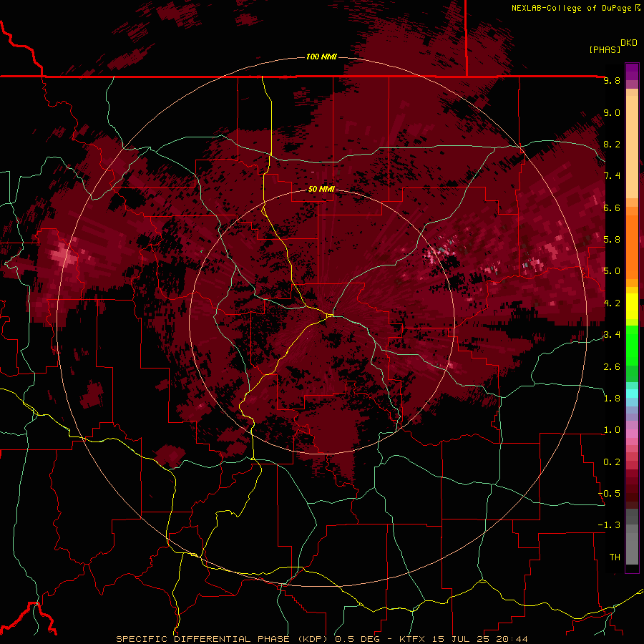Click the 7.4 scale value
The height and width of the screenshot is (644, 644).
pos(612,176)
